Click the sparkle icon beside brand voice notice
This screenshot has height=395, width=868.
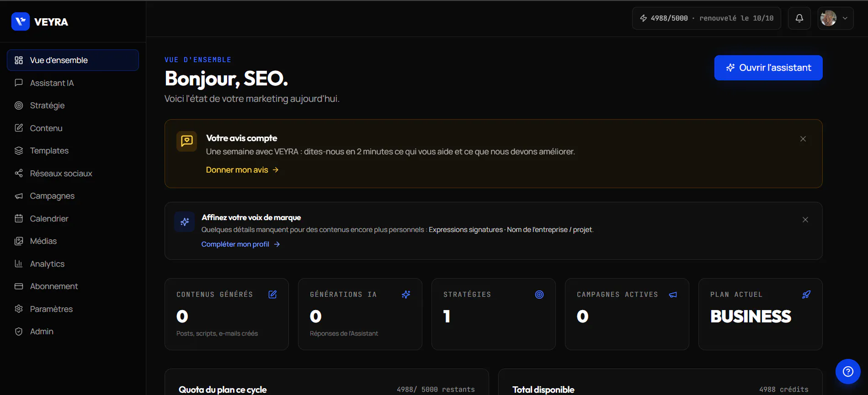pos(185,222)
